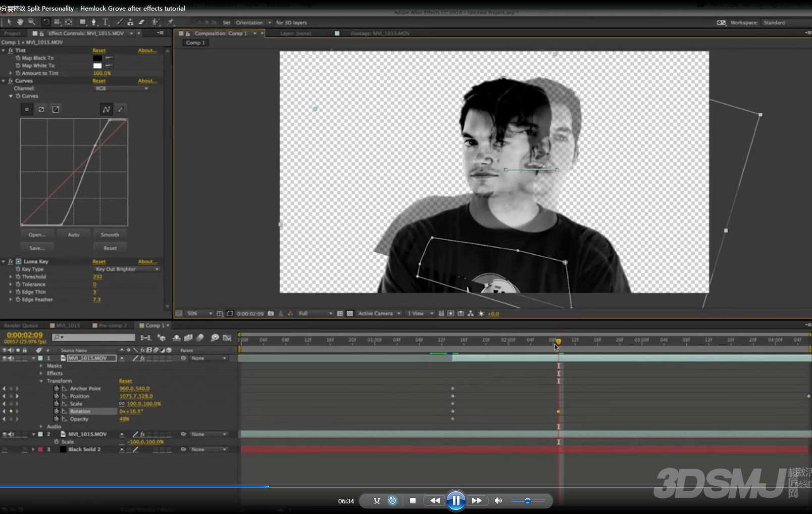
Task: Toggle Position stopwatch on layer 1
Action: 57,396
